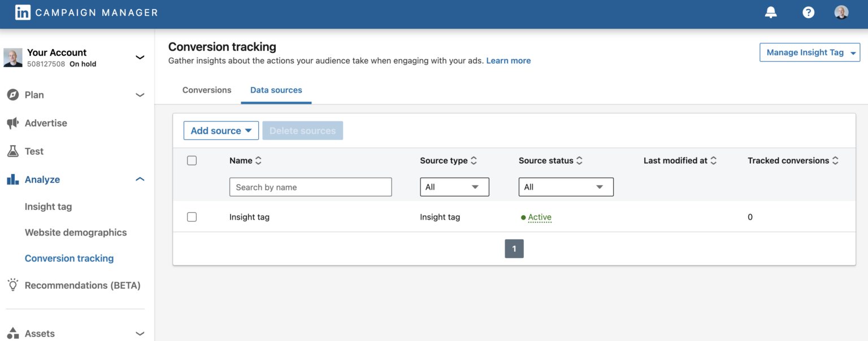Switch to the Conversions tab
This screenshot has height=341, width=868.
pos(206,90)
